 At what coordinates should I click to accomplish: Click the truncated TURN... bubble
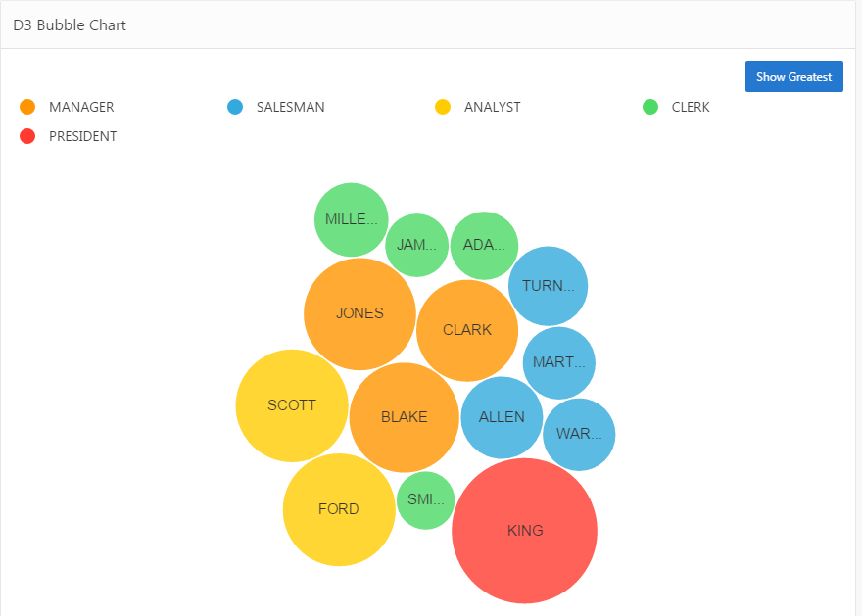tap(548, 286)
